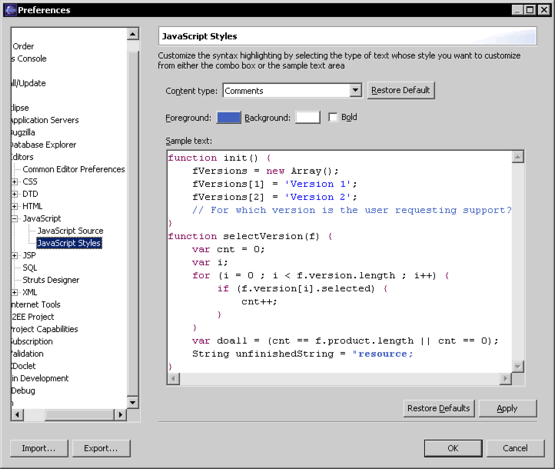Open the white Background color swatch
Screen dimensions: 555x469
click(308, 117)
